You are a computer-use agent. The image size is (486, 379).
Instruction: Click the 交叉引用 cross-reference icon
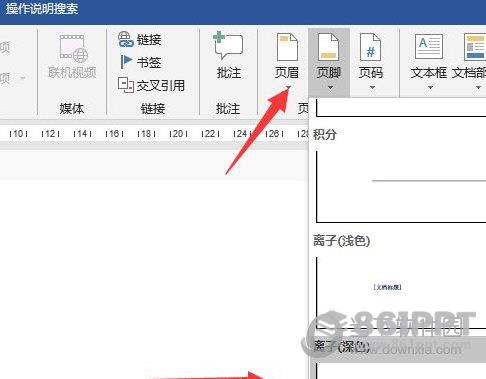point(126,85)
